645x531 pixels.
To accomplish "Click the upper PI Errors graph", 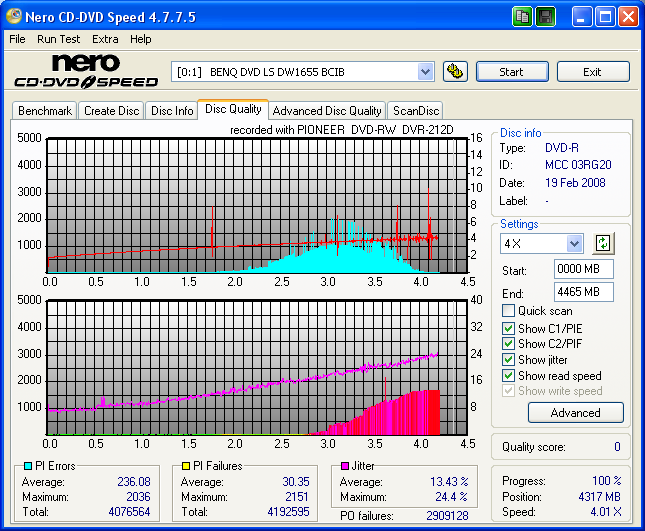I will pos(258,205).
